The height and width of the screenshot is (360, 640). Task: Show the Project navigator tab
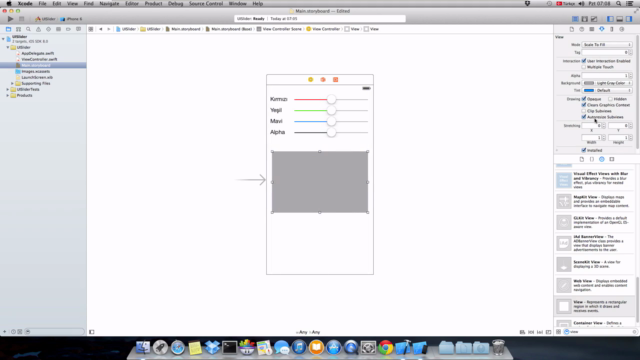tap(8, 29)
